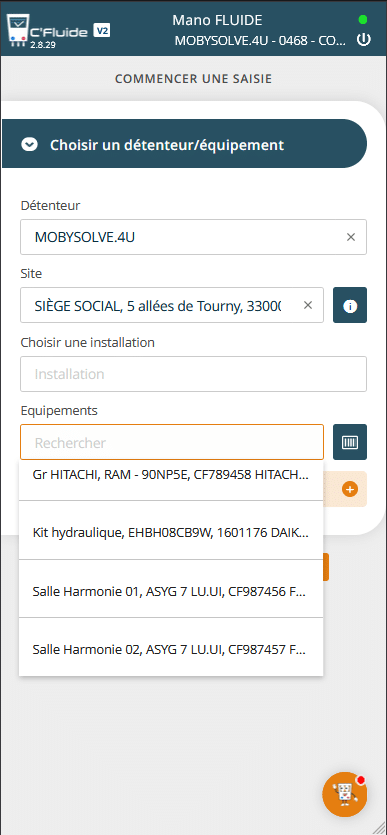The image size is (387, 835).
Task: Click the V2 version badge
Action: 102,30
